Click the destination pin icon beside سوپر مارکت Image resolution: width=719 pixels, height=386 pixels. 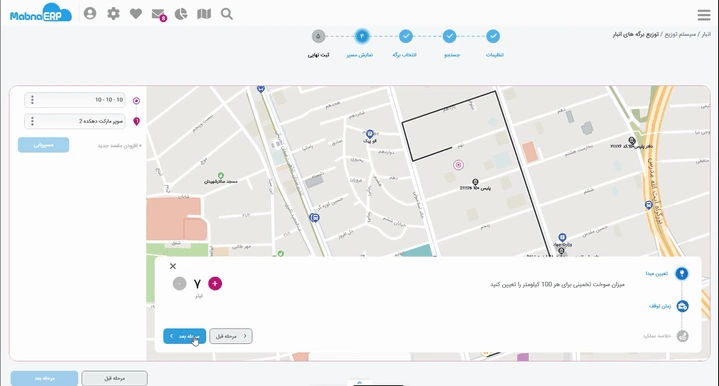click(x=136, y=121)
